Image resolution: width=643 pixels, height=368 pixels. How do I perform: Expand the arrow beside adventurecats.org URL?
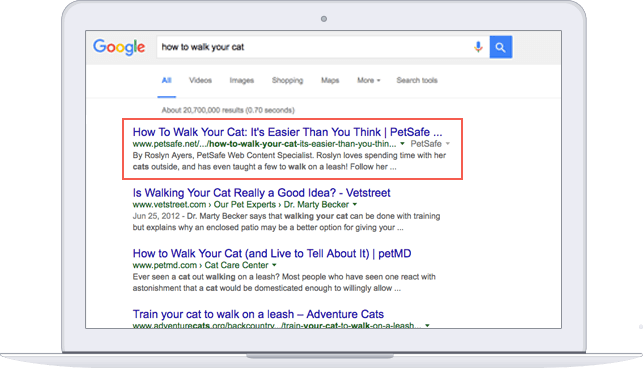427,325
